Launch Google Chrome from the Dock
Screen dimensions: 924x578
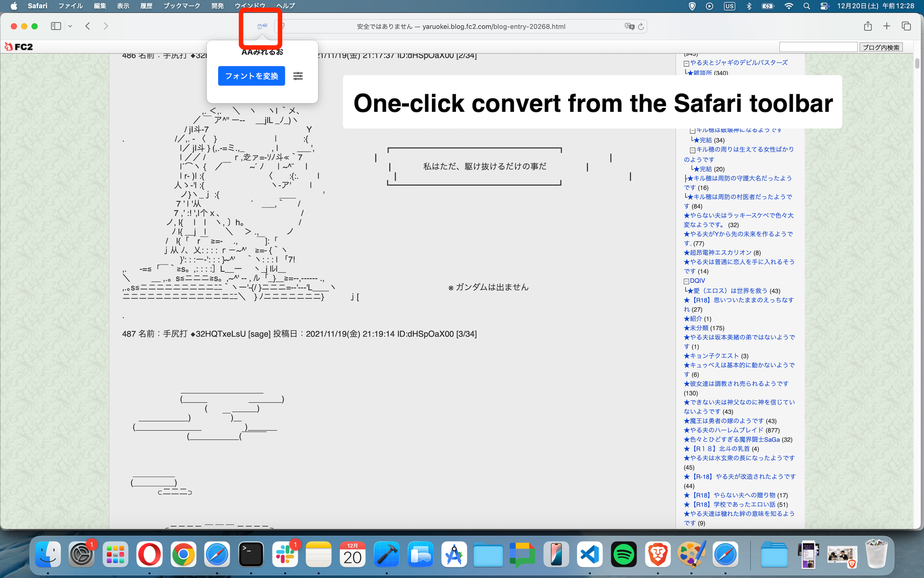[x=183, y=554]
